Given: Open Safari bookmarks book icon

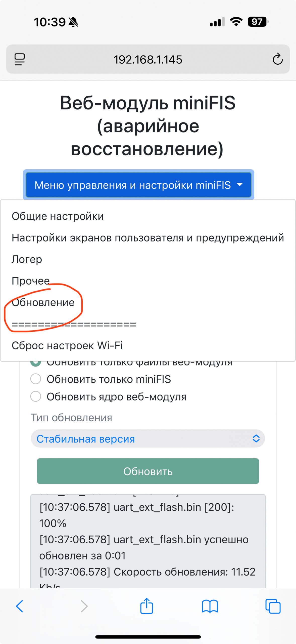Looking at the screenshot, I should coord(210,606).
